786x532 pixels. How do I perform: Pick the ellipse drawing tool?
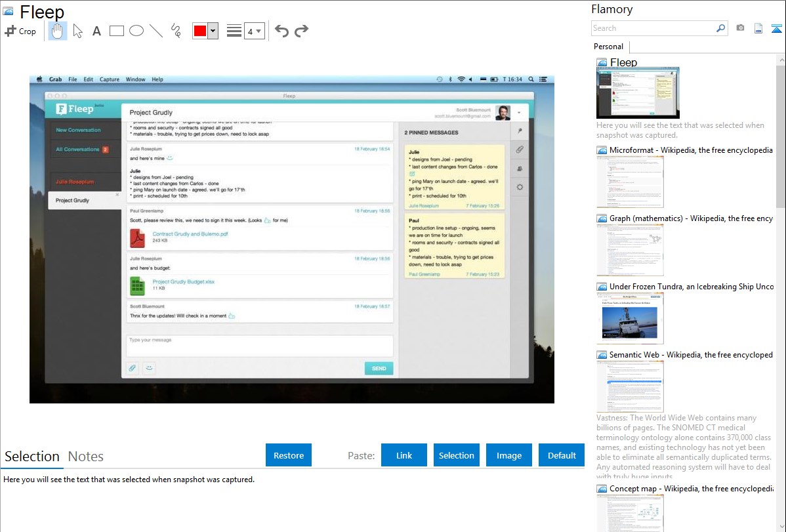click(x=136, y=31)
